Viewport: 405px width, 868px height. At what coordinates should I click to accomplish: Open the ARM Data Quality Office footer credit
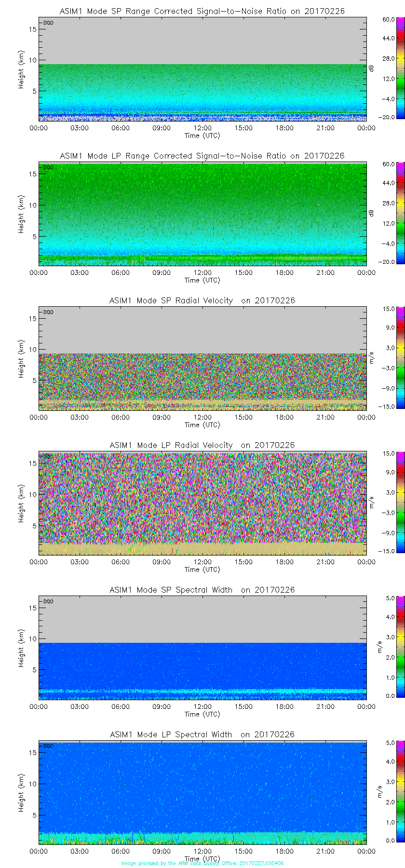coord(202,863)
